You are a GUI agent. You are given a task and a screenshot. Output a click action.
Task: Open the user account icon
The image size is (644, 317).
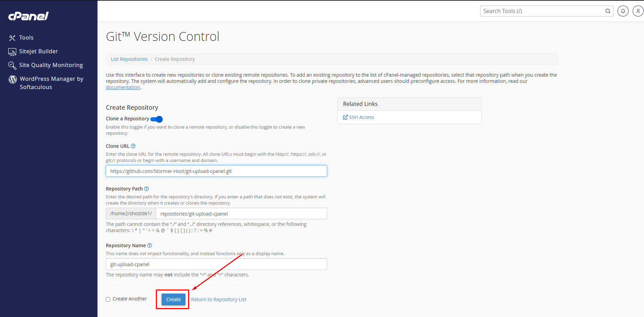pos(638,11)
